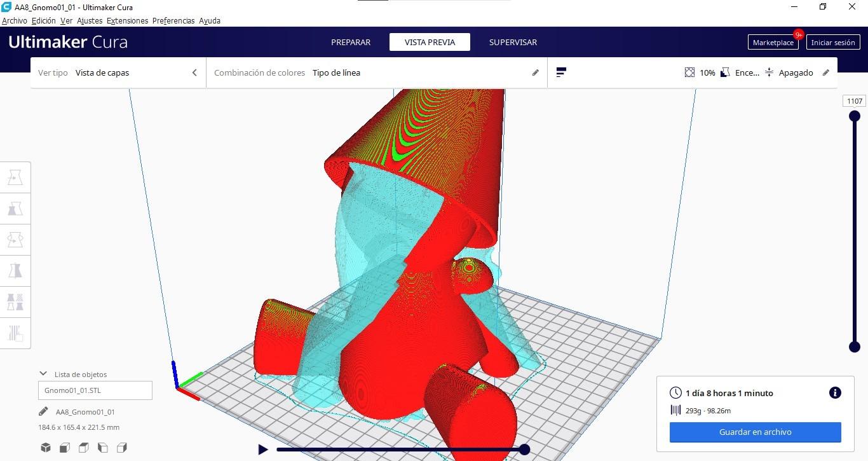This screenshot has width=868, height=461.
Task: Switch to the SUPERVISAR stage
Action: (513, 42)
